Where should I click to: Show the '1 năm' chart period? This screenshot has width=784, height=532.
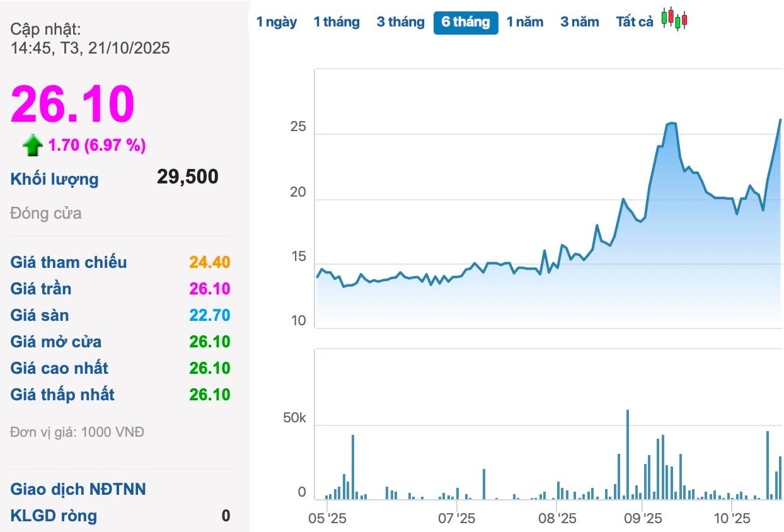tap(525, 22)
